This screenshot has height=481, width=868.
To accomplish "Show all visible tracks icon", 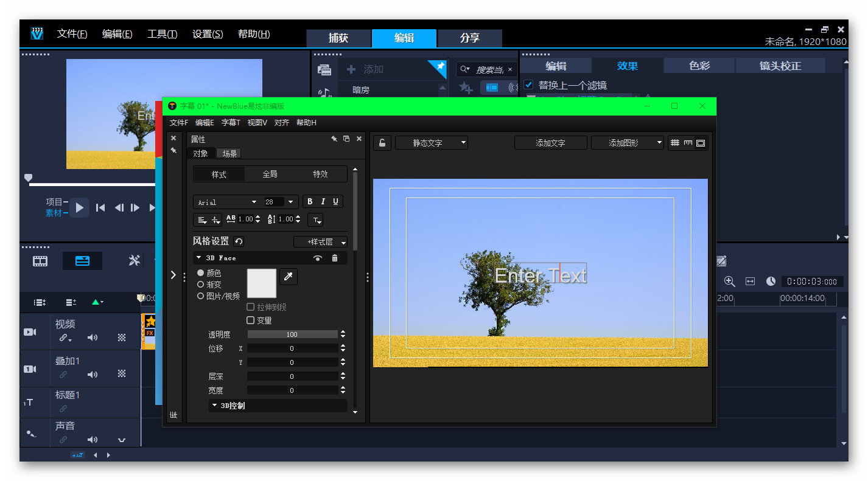I will point(40,302).
